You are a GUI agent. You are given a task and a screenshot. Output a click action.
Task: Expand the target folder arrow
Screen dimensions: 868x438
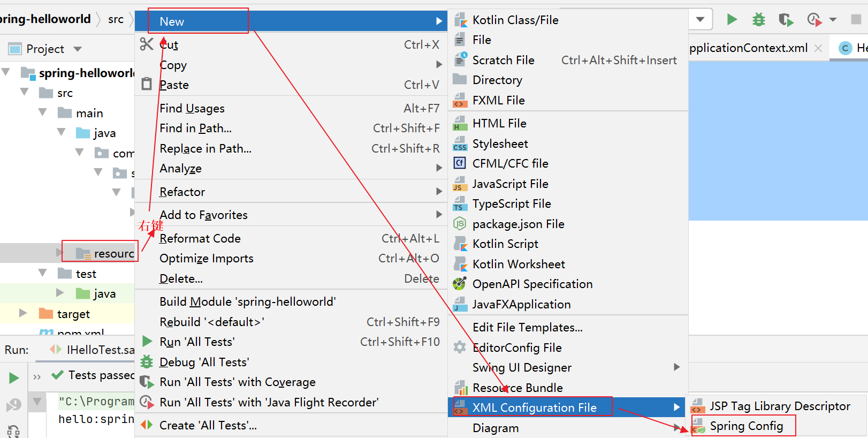tap(22, 313)
